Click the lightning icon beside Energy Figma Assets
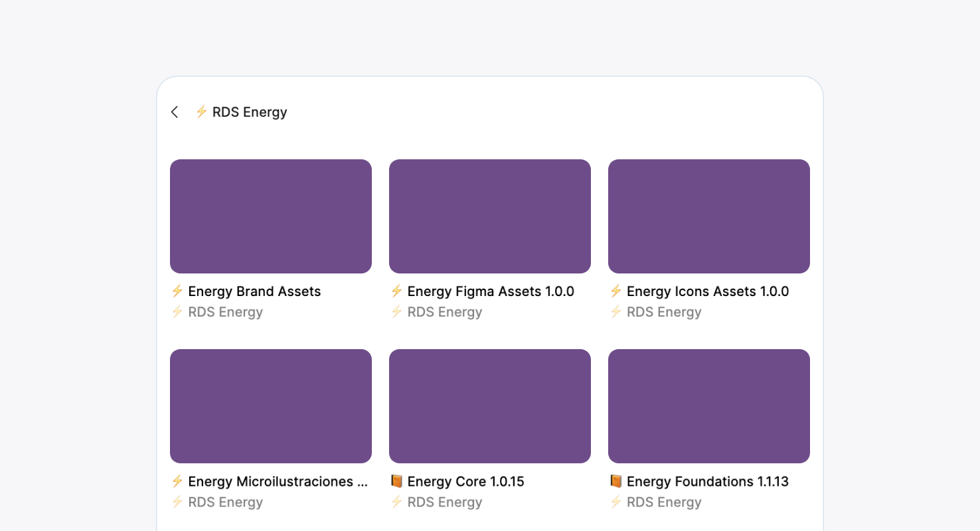 pyautogui.click(x=396, y=291)
